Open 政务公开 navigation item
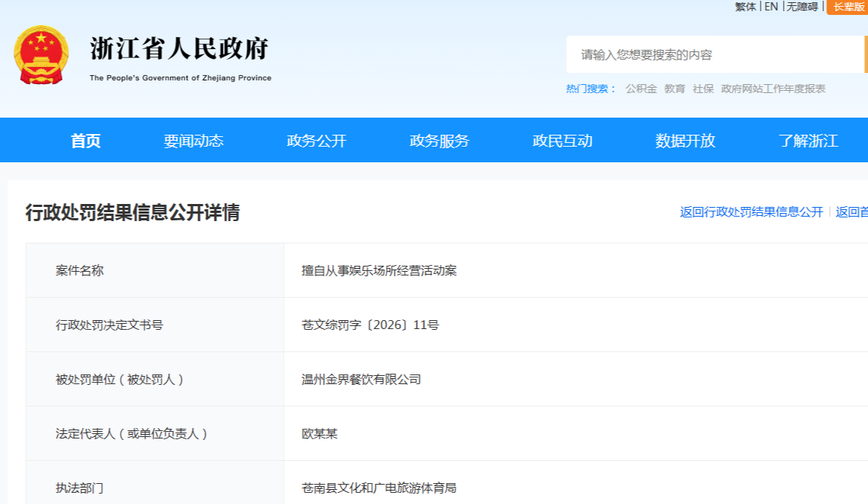Image resolution: width=868 pixels, height=504 pixels. point(317,141)
